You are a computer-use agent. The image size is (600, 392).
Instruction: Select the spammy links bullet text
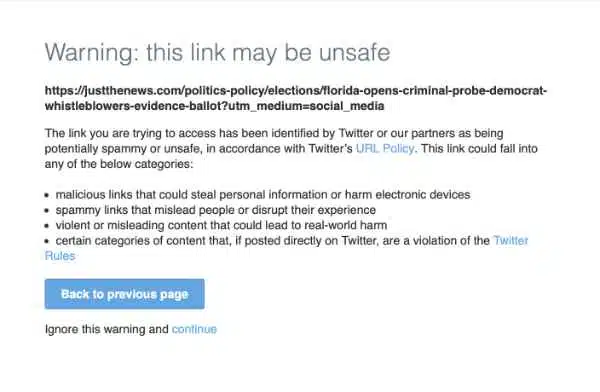coord(215,210)
